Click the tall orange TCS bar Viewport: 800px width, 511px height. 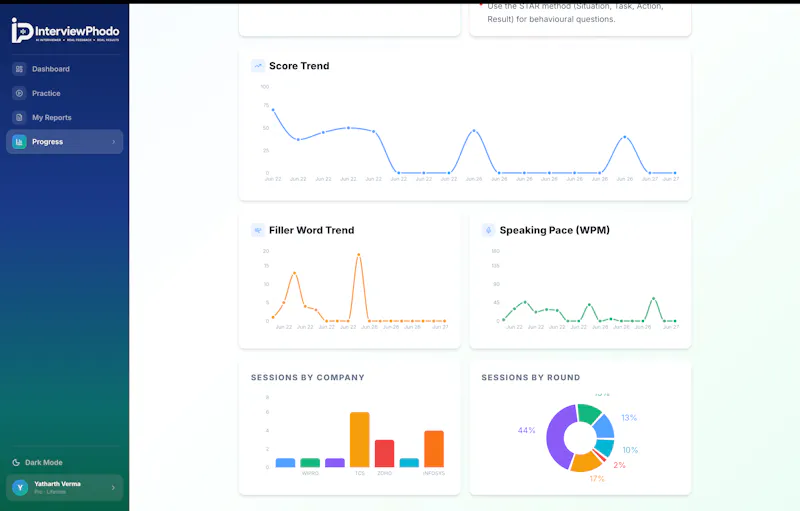(360, 440)
